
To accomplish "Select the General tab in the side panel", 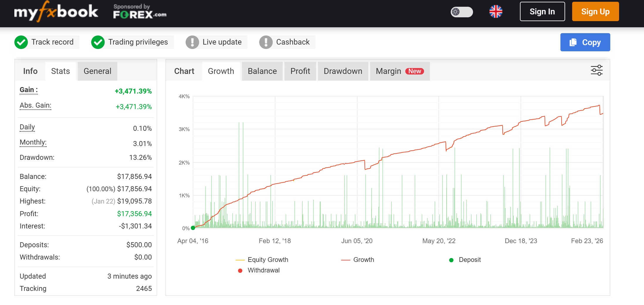I will (x=97, y=71).
